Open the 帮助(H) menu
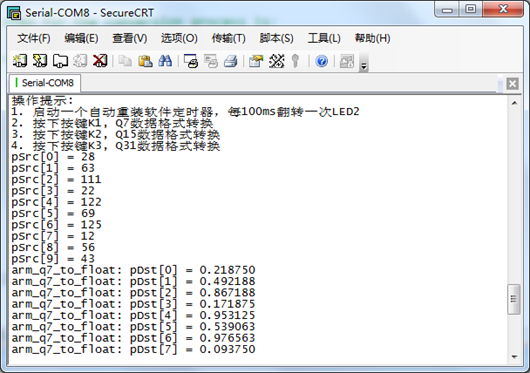The width and height of the screenshot is (530, 373). click(x=372, y=38)
